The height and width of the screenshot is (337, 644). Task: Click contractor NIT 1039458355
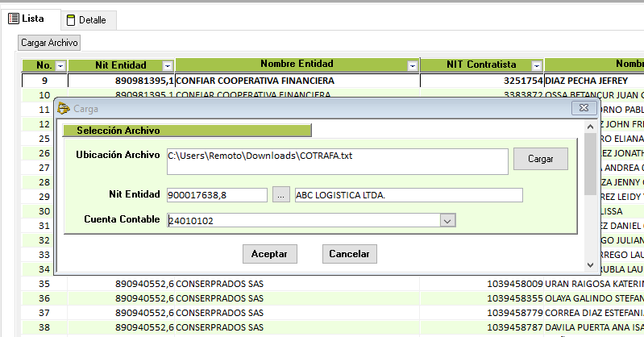pos(515,298)
